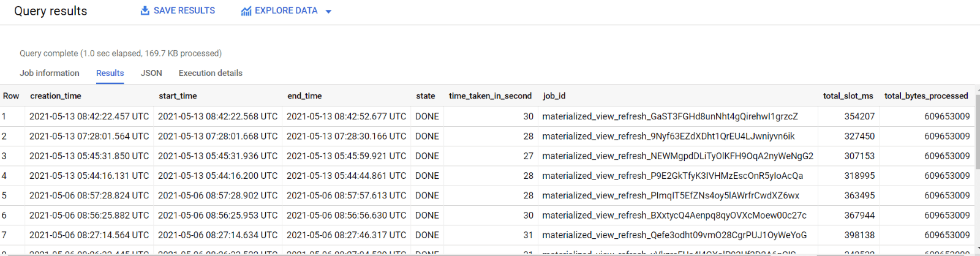Click the SAVE RESULTS button

coord(178,11)
